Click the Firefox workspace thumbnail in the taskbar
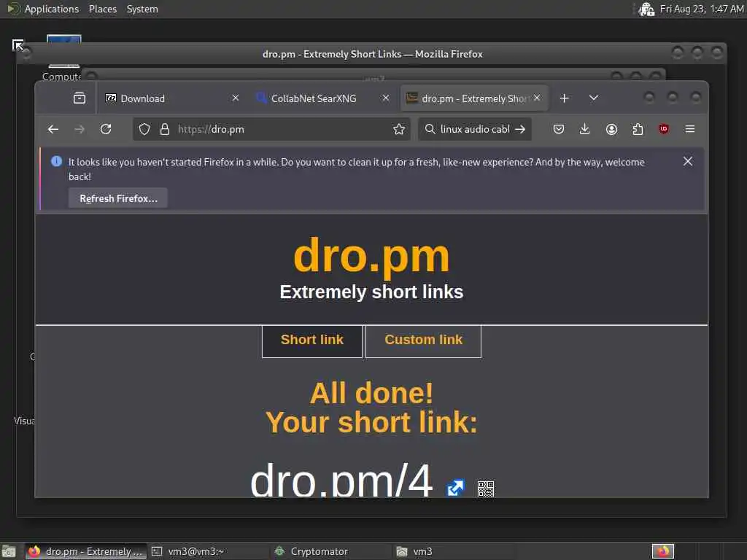Image resolution: width=747 pixels, height=560 pixels. click(x=662, y=551)
